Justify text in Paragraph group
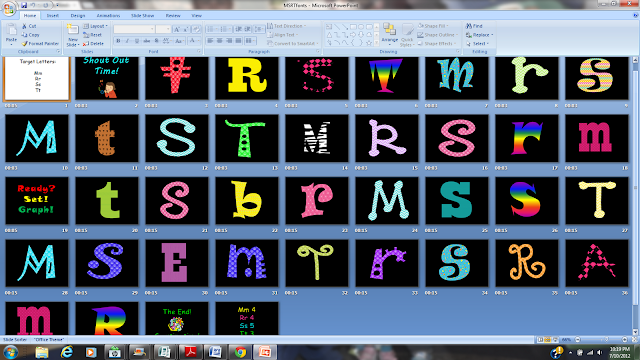 239,41
